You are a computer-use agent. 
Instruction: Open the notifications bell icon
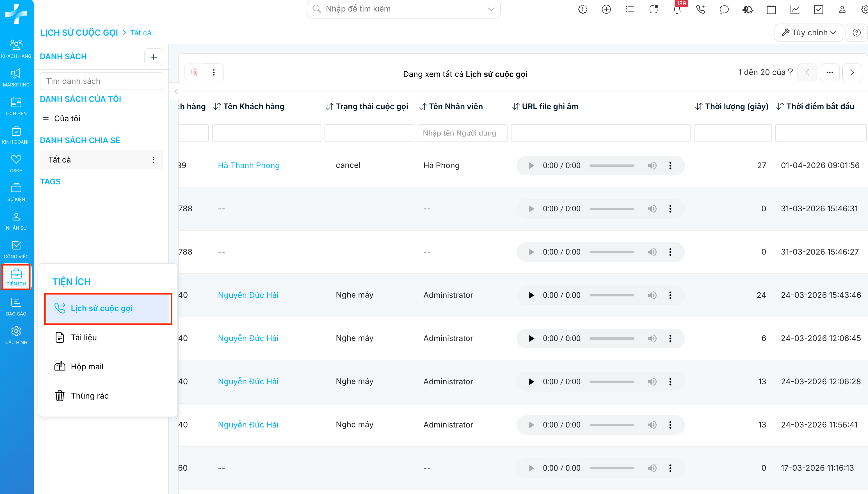click(677, 9)
